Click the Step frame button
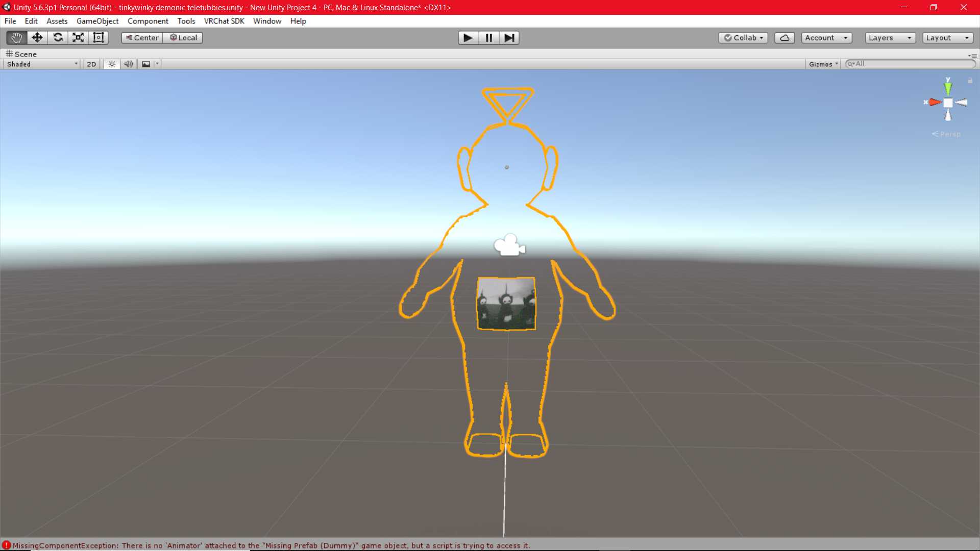The width and height of the screenshot is (980, 551). click(509, 38)
